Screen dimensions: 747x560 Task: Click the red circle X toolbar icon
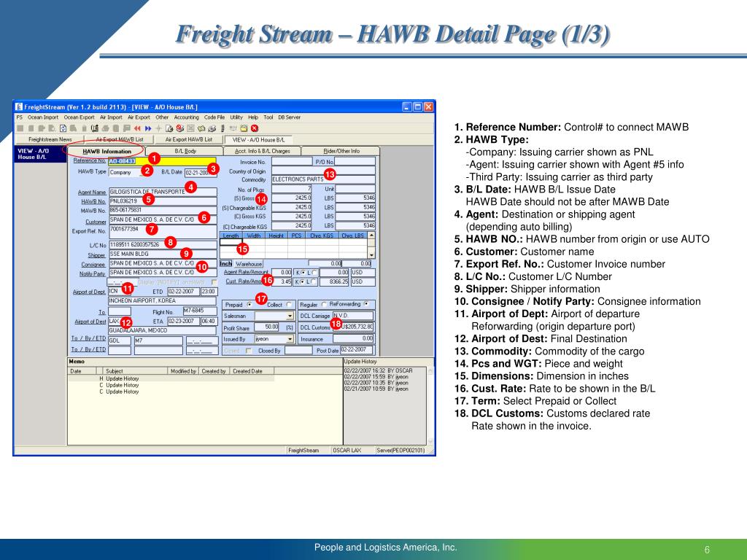tap(255, 128)
